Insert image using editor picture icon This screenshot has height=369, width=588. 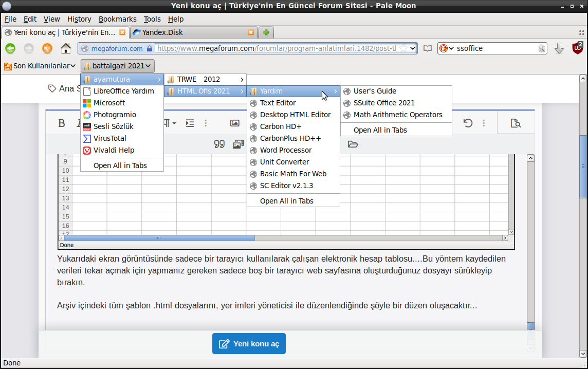tap(235, 123)
